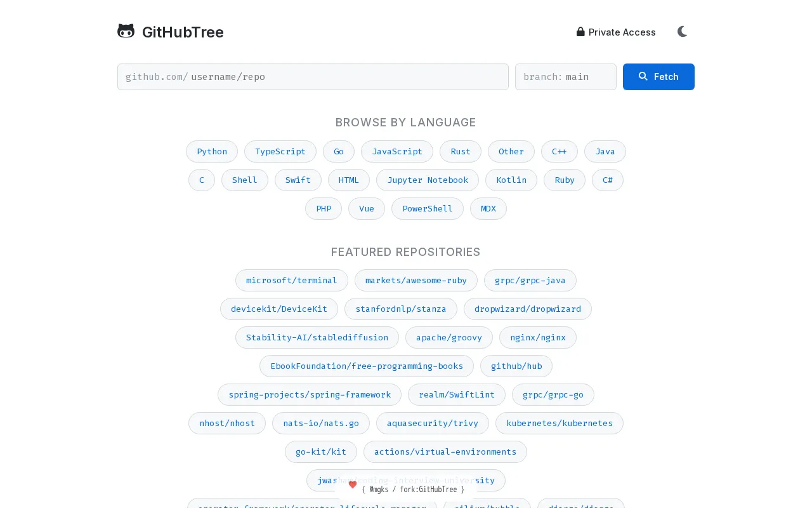This screenshot has width=812, height=508.
Task: Open dropwizard/dropwizard repository
Action: (528, 309)
